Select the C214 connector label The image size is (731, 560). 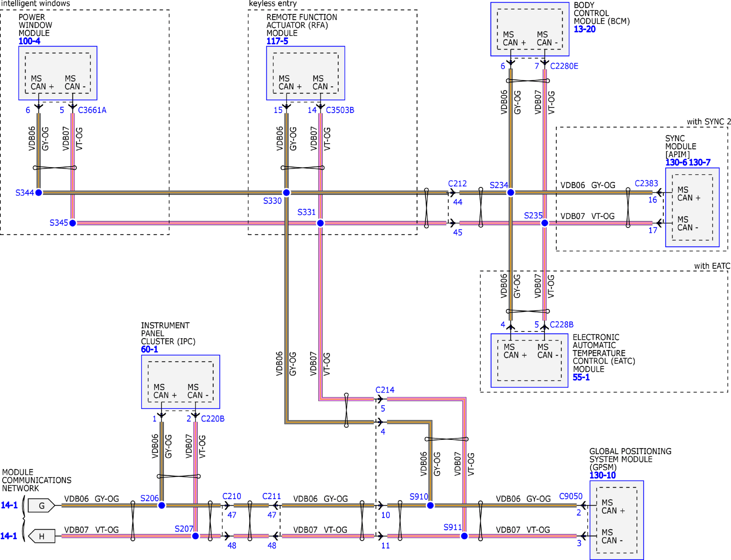(x=385, y=390)
